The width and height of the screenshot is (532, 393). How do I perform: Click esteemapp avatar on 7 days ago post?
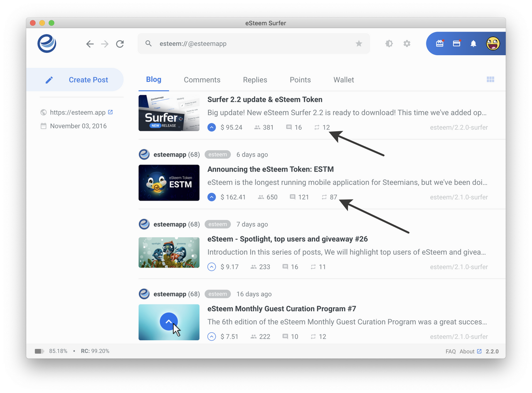coord(144,224)
